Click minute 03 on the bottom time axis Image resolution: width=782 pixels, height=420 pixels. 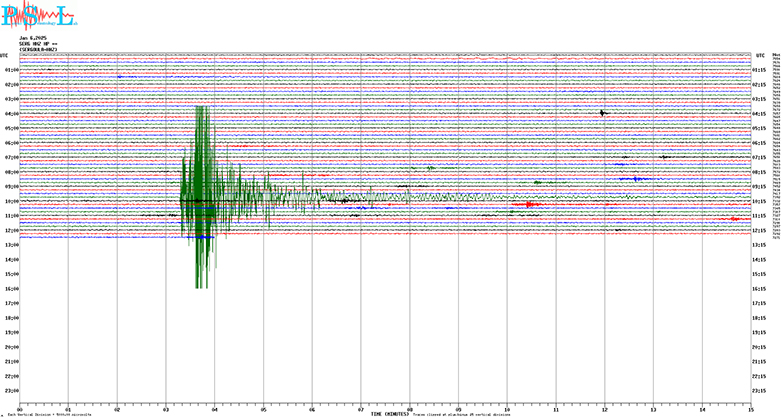[165, 409]
